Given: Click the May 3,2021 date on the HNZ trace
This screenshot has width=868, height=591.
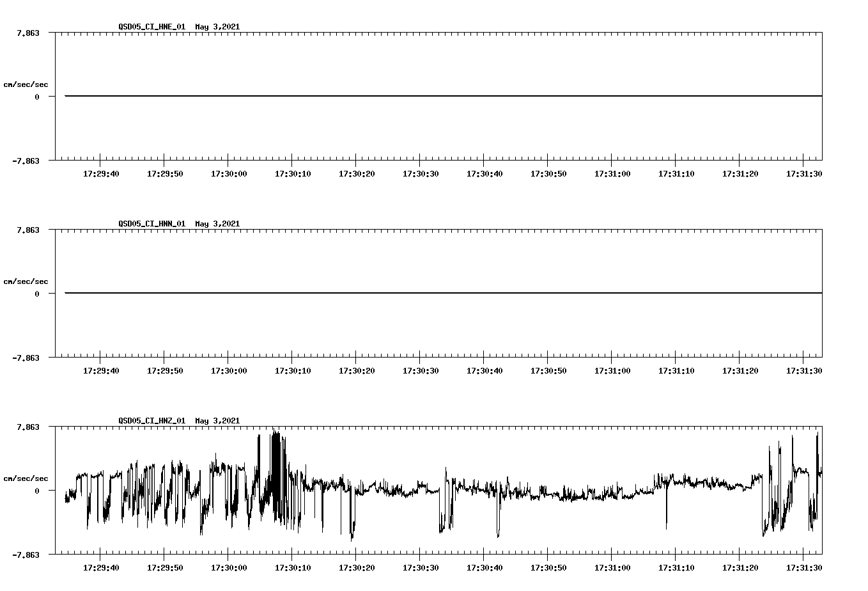Looking at the screenshot, I should click(217, 421).
